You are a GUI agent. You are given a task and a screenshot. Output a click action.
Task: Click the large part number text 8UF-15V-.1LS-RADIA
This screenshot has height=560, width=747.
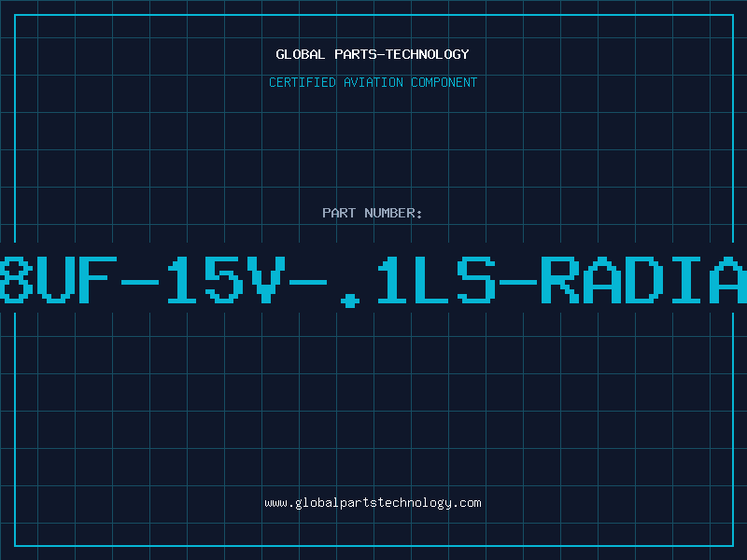373,281
